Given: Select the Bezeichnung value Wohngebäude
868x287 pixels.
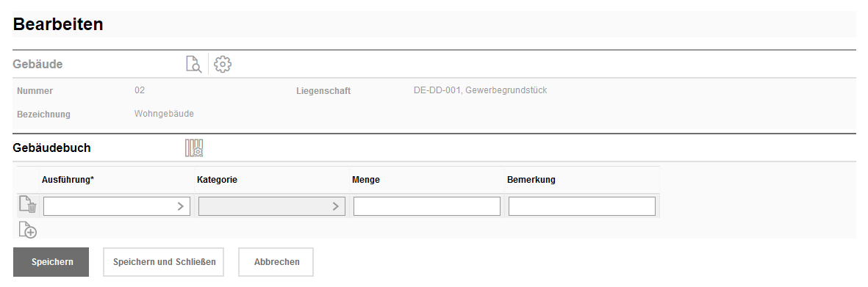Looking at the screenshot, I should coord(164,114).
